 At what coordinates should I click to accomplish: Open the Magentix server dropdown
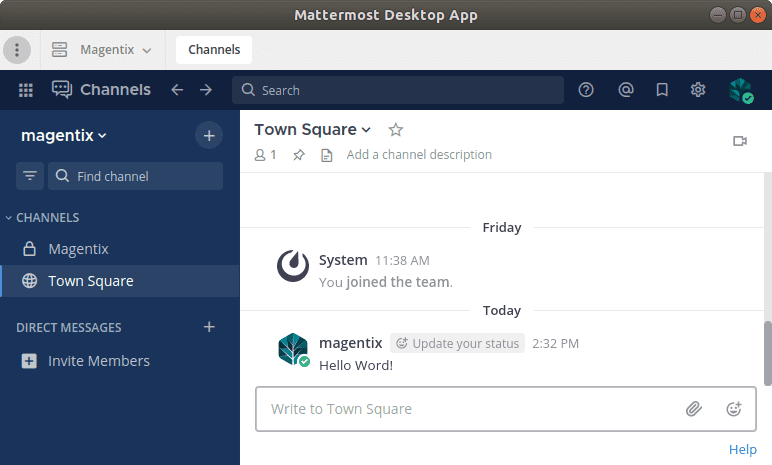coord(101,50)
